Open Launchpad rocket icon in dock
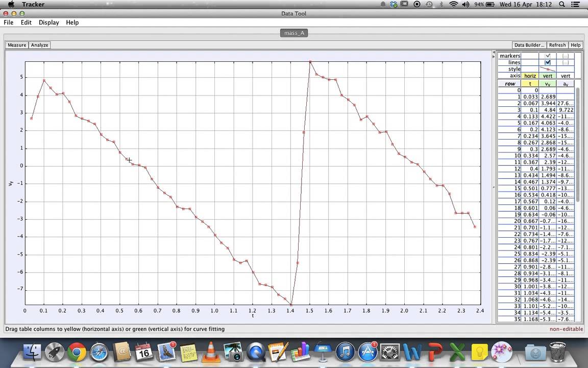 55,352
